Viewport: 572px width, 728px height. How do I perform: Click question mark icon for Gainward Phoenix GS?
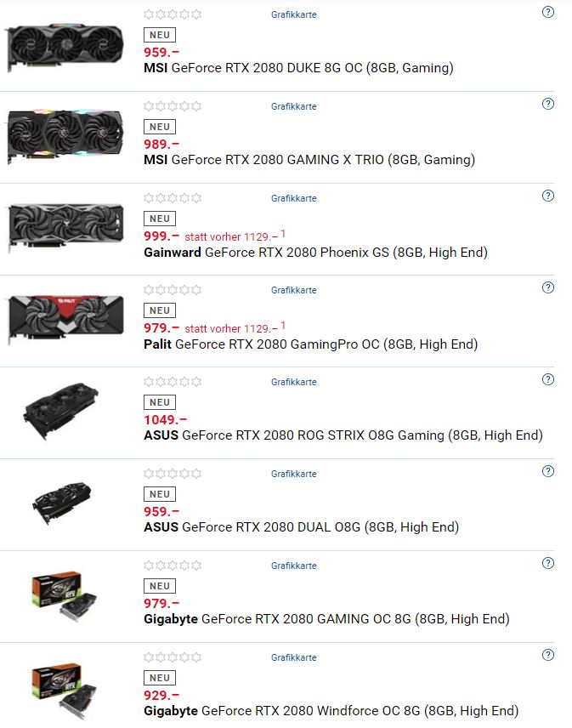(548, 196)
